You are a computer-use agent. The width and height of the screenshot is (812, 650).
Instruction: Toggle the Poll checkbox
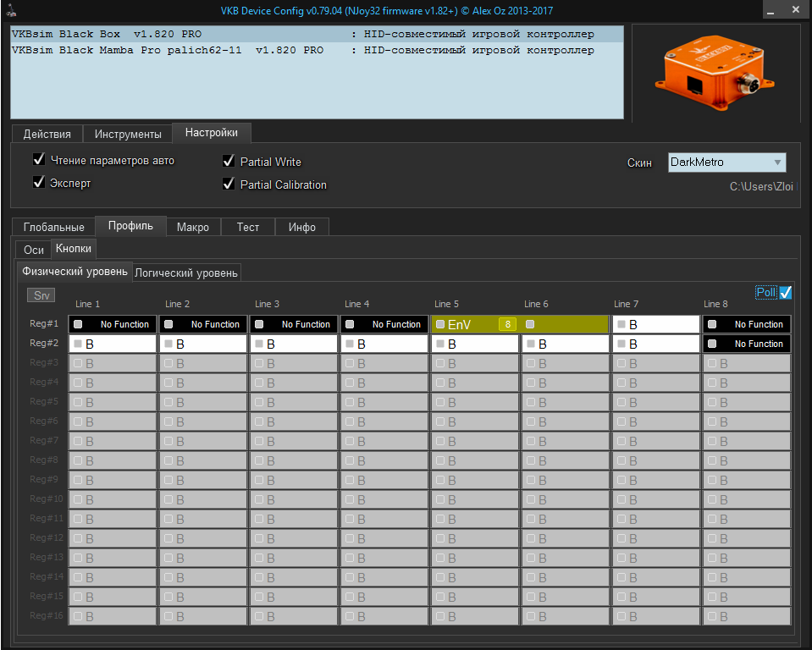(x=786, y=292)
